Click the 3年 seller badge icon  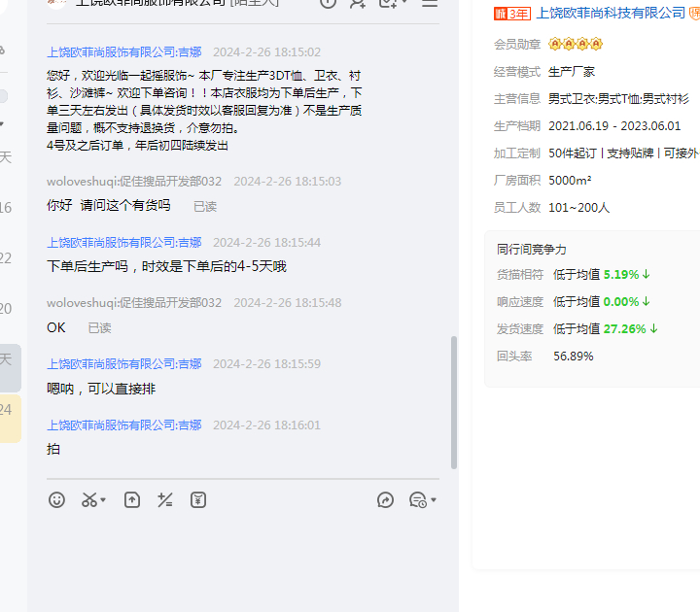point(512,14)
